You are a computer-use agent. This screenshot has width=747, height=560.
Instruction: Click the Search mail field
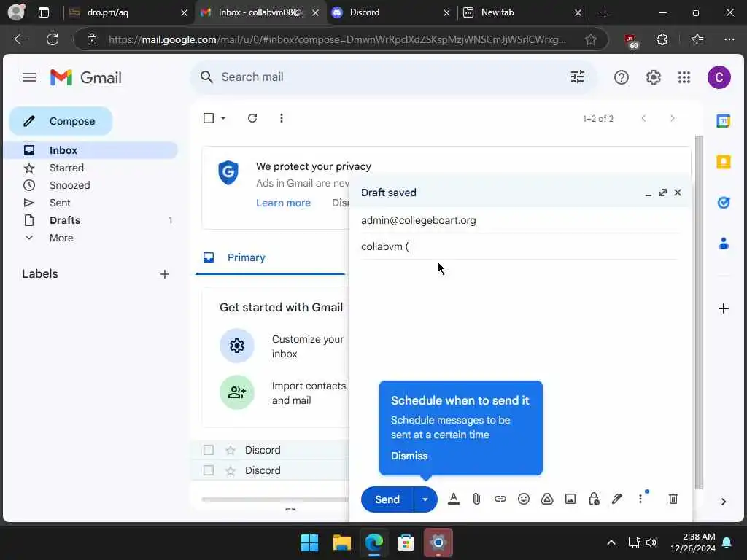click(x=393, y=77)
